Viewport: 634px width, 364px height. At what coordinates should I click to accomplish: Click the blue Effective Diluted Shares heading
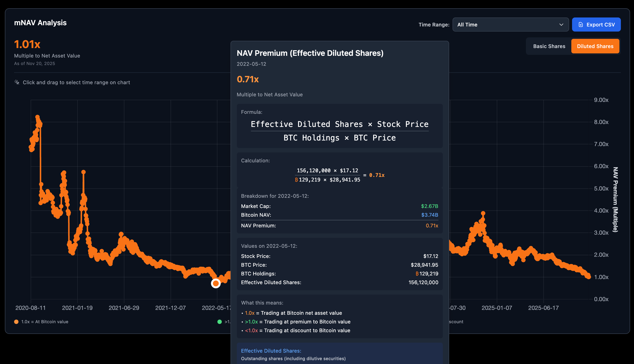click(x=271, y=351)
